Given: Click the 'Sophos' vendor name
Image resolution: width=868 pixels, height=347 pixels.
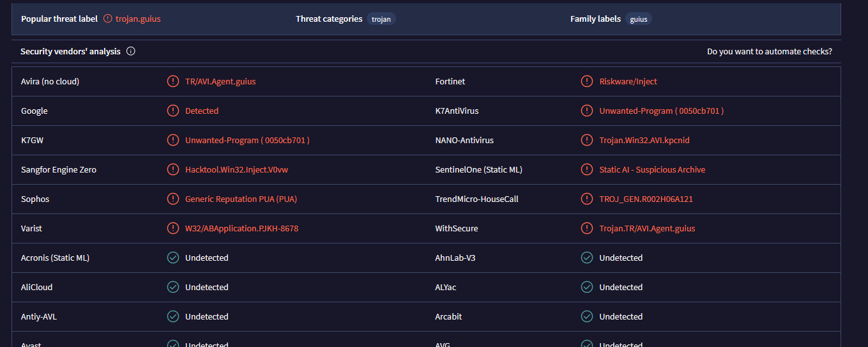Looking at the screenshot, I should coord(35,199).
